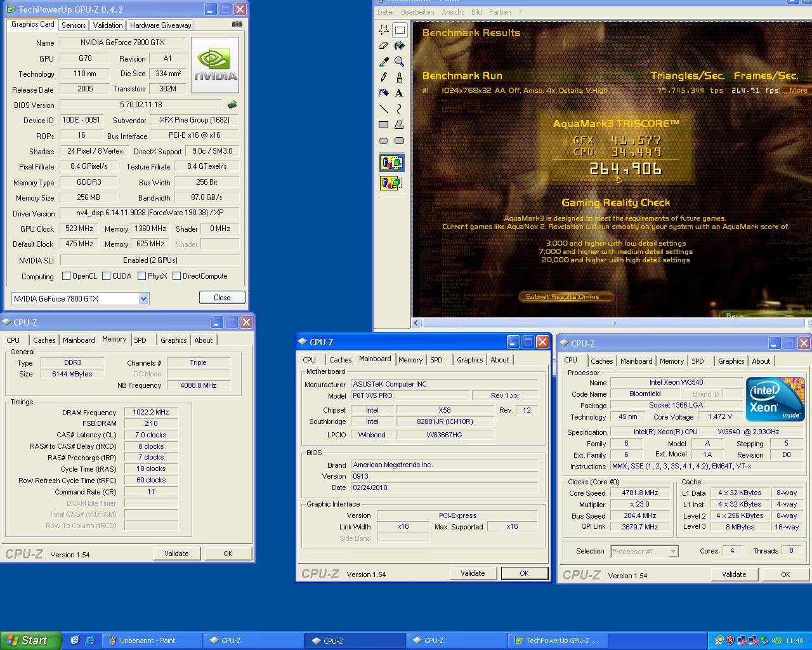Click the BIOS Version field 5.70.02.11.18
812x650 pixels.
click(141, 105)
